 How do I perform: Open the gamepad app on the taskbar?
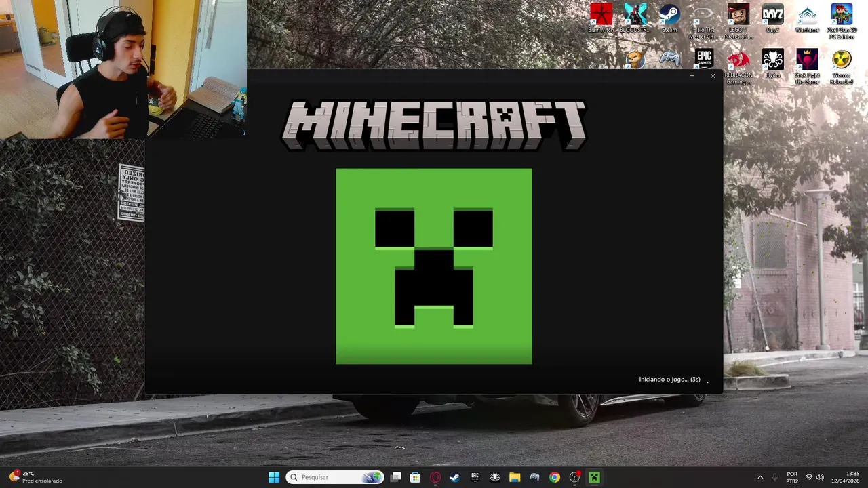point(534,477)
